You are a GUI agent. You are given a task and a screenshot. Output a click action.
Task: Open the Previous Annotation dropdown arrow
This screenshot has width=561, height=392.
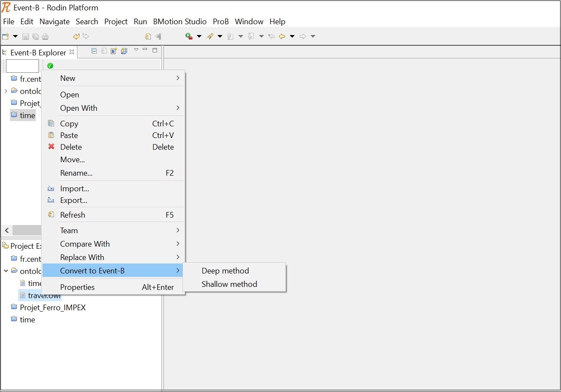point(261,36)
